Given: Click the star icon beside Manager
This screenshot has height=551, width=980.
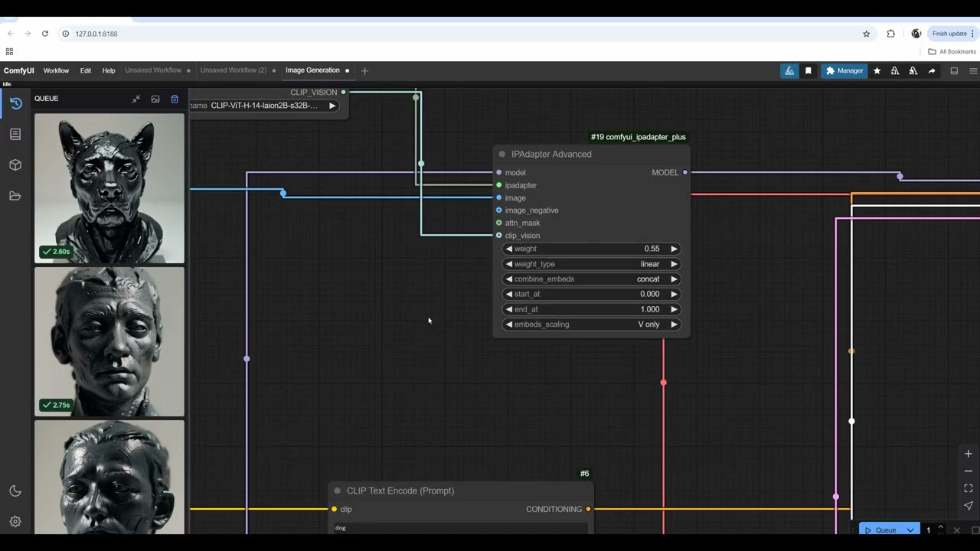Looking at the screenshot, I should 877,70.
